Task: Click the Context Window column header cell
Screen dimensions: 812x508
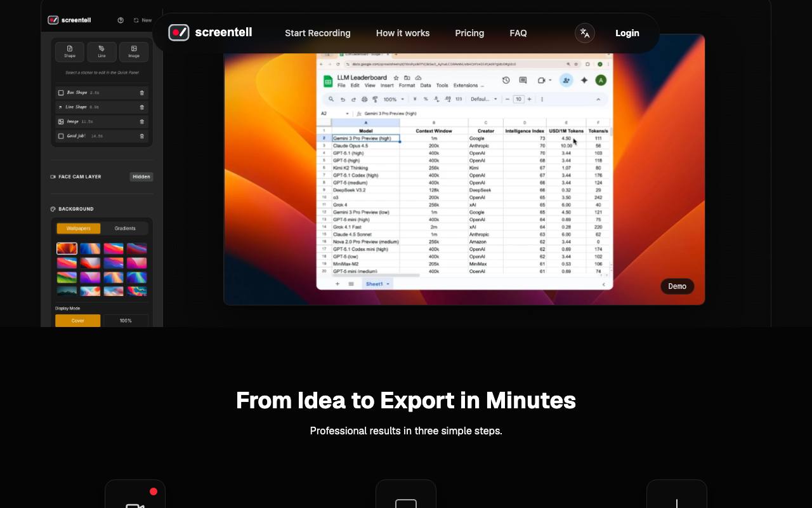Action: coord(434,131)
